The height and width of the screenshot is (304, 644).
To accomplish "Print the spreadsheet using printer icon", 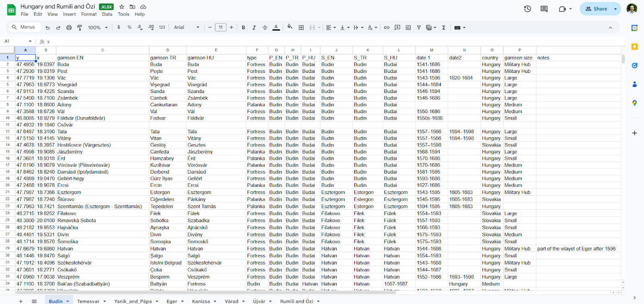I will click(69, 27).
